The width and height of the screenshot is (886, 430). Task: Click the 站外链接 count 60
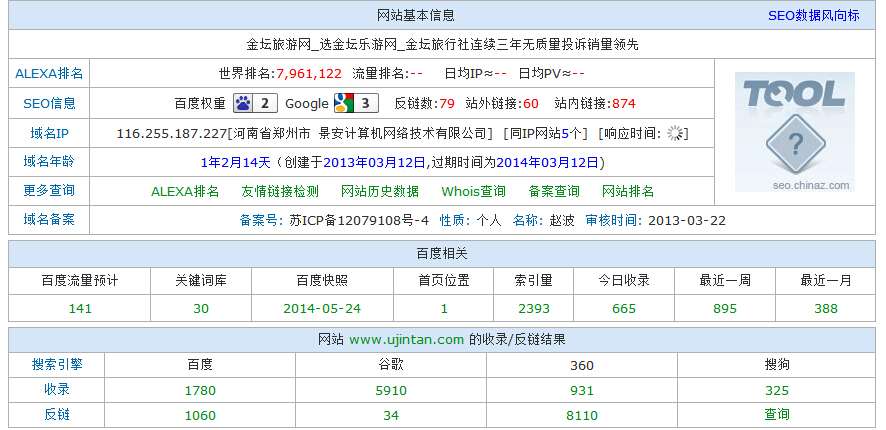point(531,103)
